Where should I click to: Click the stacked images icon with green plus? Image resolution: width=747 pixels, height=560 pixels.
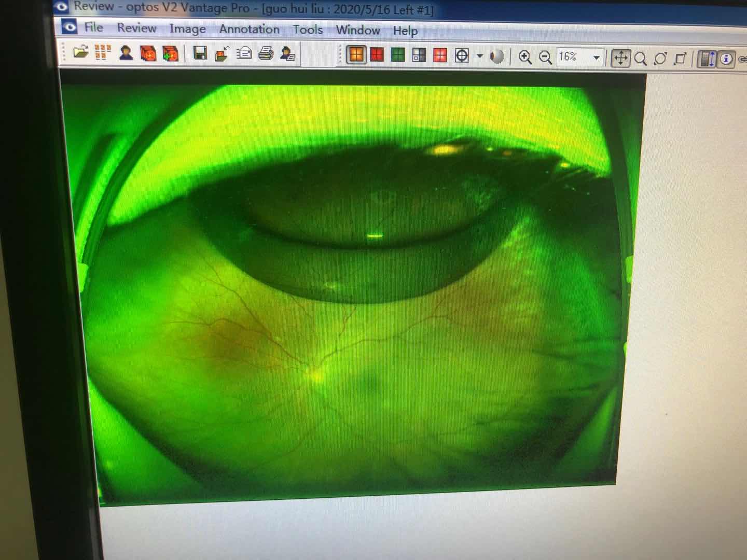170,53
